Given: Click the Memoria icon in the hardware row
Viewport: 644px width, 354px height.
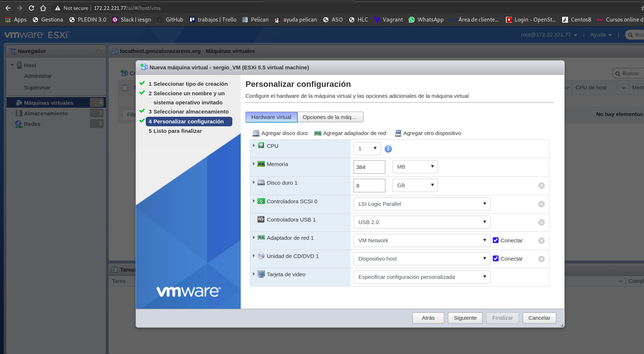Looking at the screenshot, I should point(261,164).
